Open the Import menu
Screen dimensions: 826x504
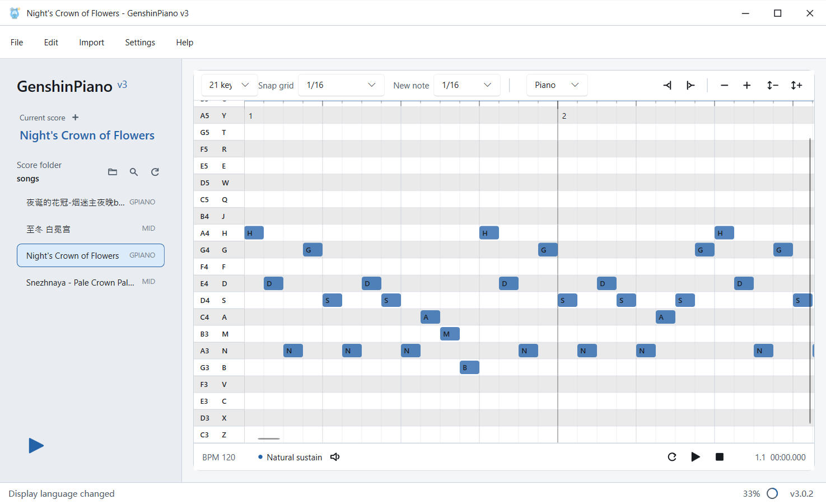coord(91,43)
